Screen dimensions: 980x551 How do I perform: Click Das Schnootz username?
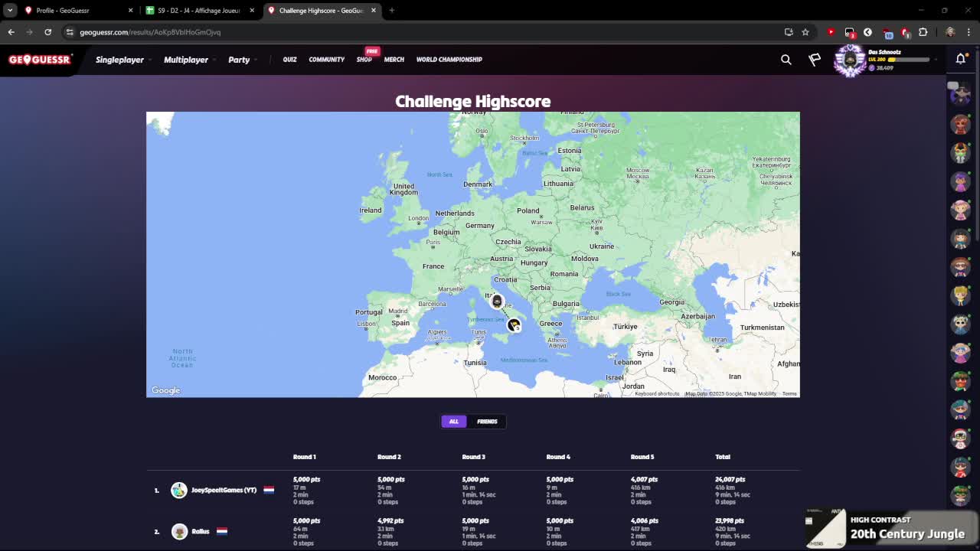click(884, 52)
